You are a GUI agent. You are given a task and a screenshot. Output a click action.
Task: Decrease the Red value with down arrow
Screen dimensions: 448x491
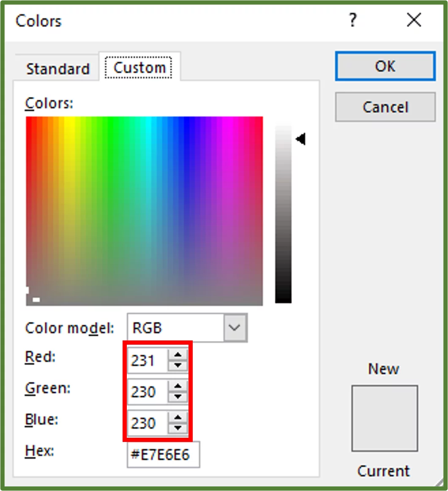[178, 365]
